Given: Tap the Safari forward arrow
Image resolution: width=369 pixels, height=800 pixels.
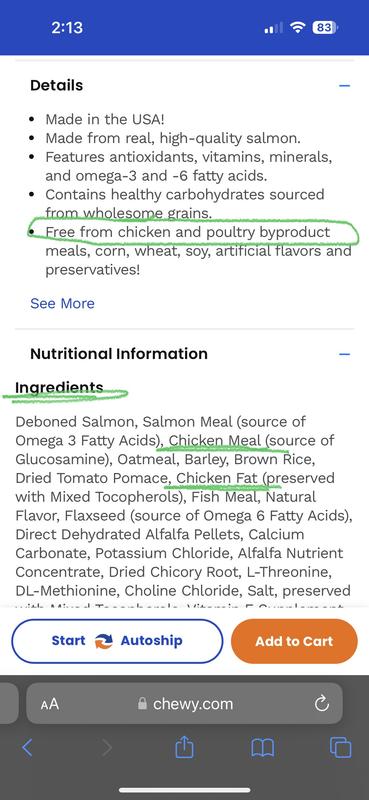Looking at the screenshot, I should click(107, 748).
